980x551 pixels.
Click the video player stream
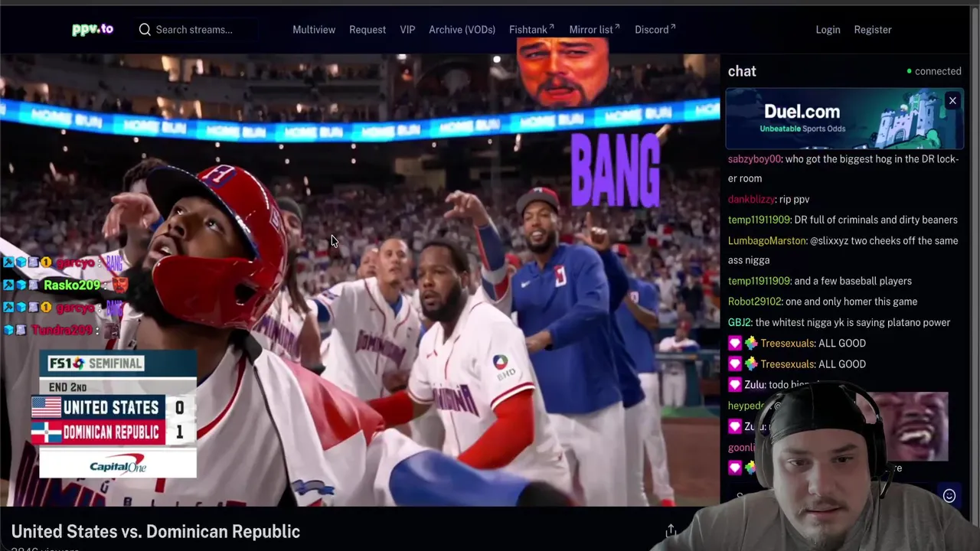360,280
